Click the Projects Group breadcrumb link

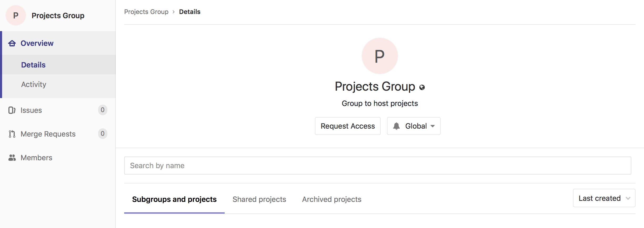pos(146,12)
